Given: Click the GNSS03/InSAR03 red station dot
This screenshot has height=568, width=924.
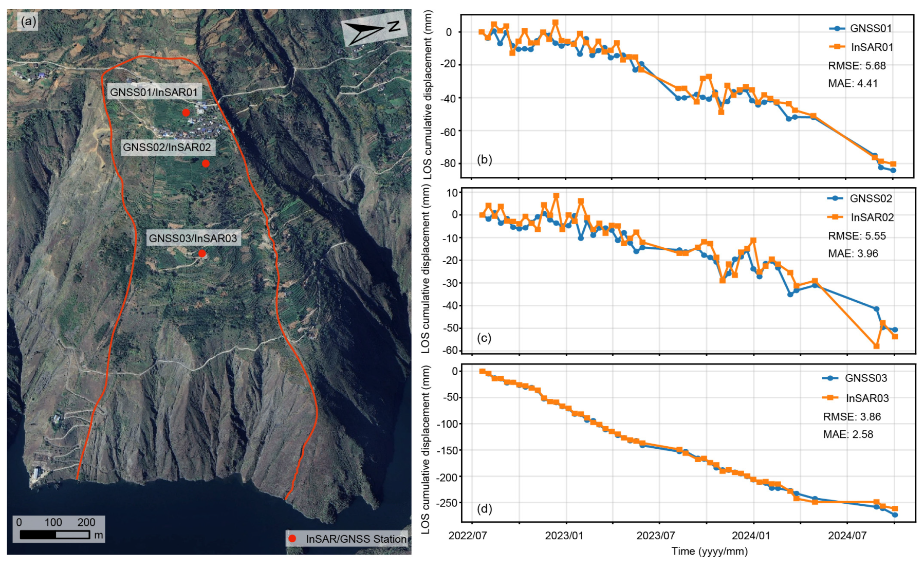Looking at the screenshot, I should pos(202,253).
